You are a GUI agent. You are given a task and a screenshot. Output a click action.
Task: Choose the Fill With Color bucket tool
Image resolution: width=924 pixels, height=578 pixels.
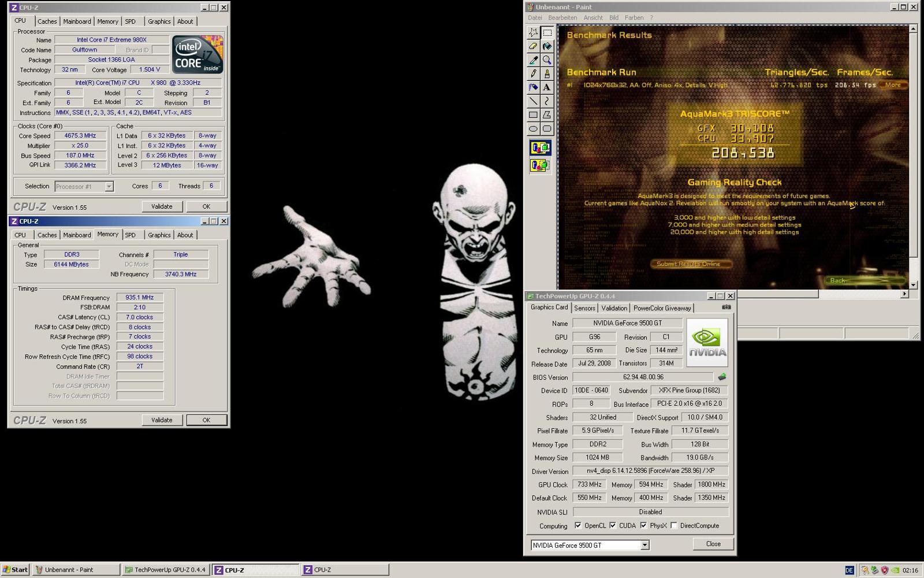(x=547, y=46)
